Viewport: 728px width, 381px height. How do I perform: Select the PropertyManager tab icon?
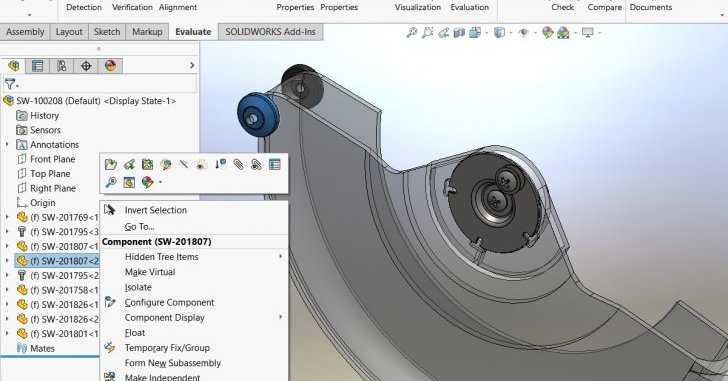click(x=37, y=66)
